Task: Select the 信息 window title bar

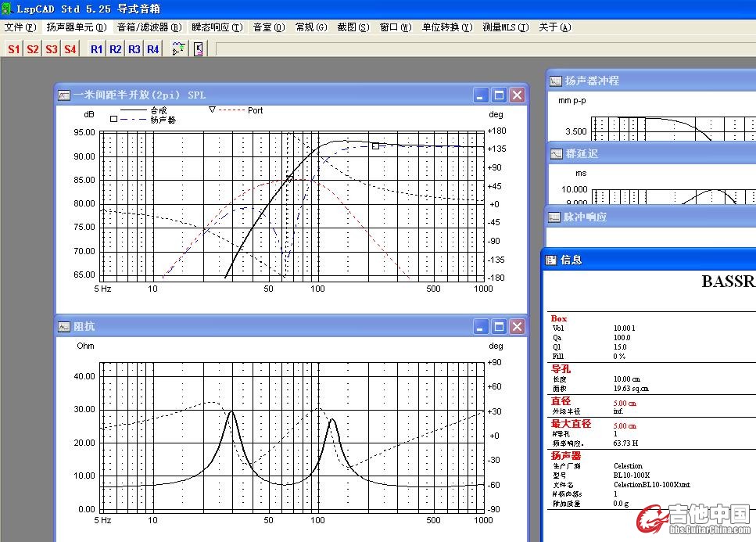Action: click(649, 260)
